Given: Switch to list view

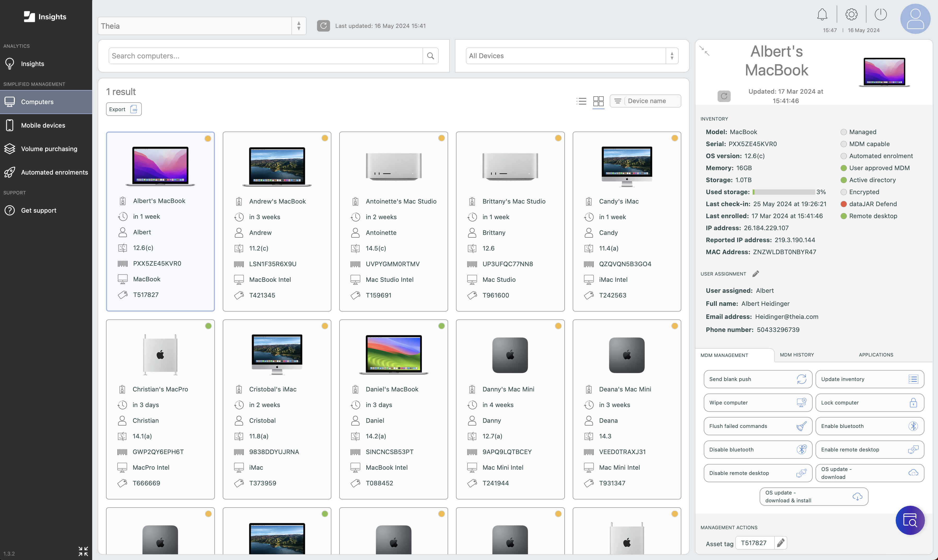Looking at the screenshot, I should [x=582, y=101].
